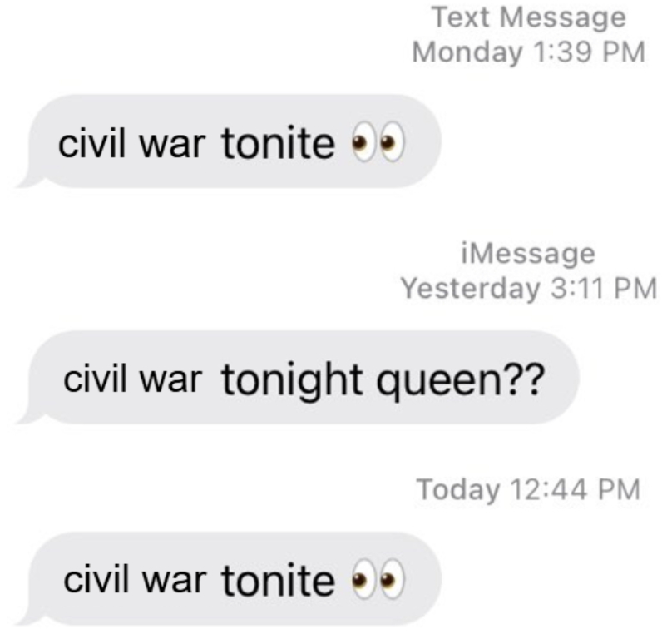Click the word "tonite" in Monday's message

278,143
